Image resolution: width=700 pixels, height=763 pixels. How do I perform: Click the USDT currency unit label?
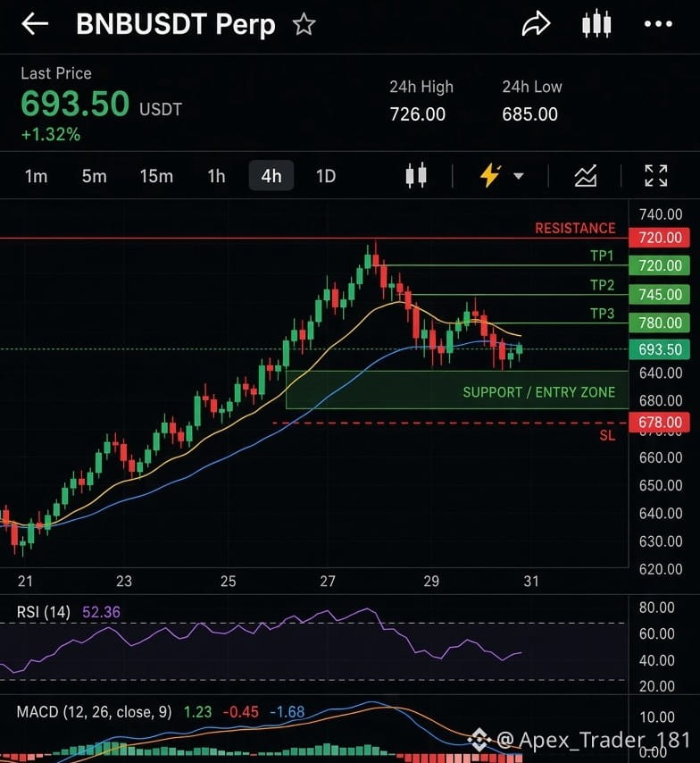[161, 109]
